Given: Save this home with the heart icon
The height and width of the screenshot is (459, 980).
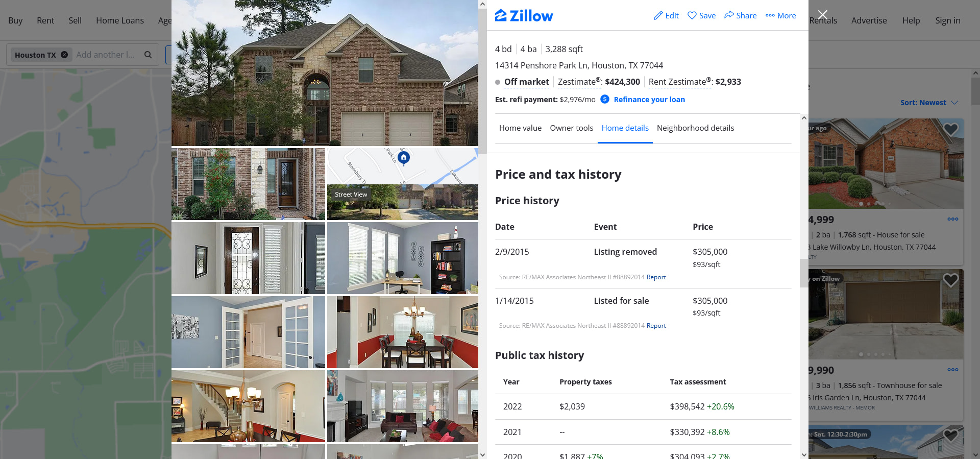Looking at the screenshot, I should point(692,16).
